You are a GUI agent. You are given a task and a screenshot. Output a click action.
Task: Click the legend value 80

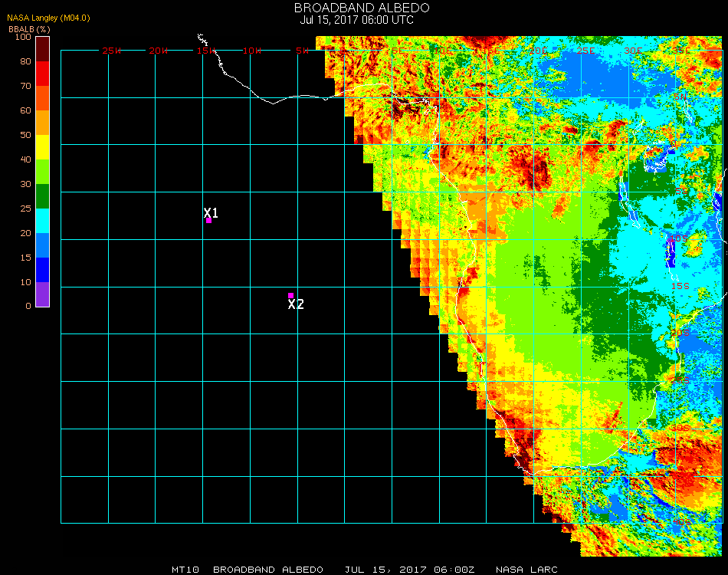25,61
